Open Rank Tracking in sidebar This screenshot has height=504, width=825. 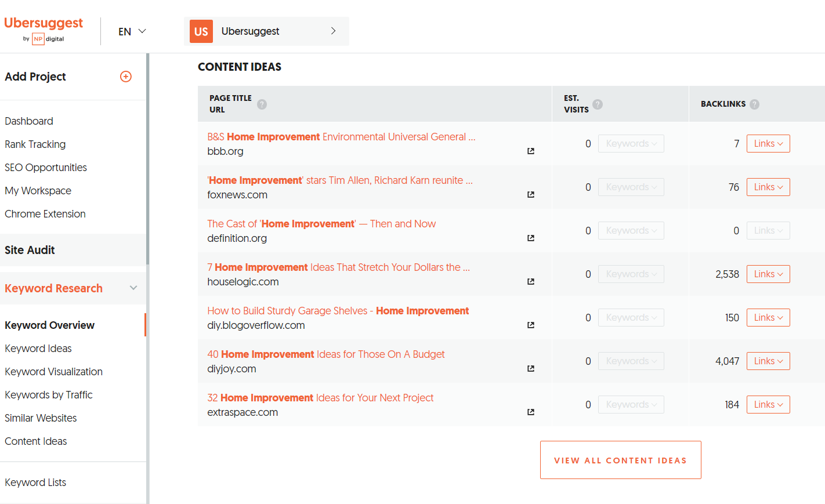(35, 144)
